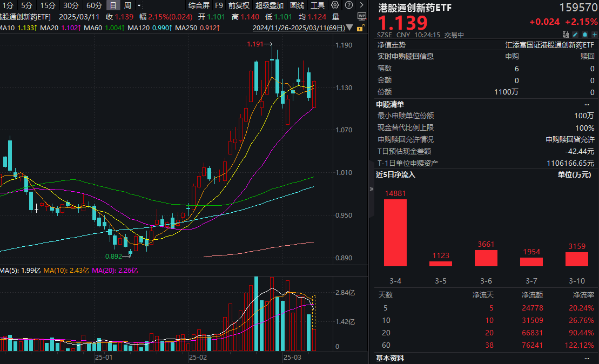Image resolution: width=599 pixels, height=364 pixels.
Task: Add ETF to watchlist via the plus icon
Action: [x=594, y=34]
